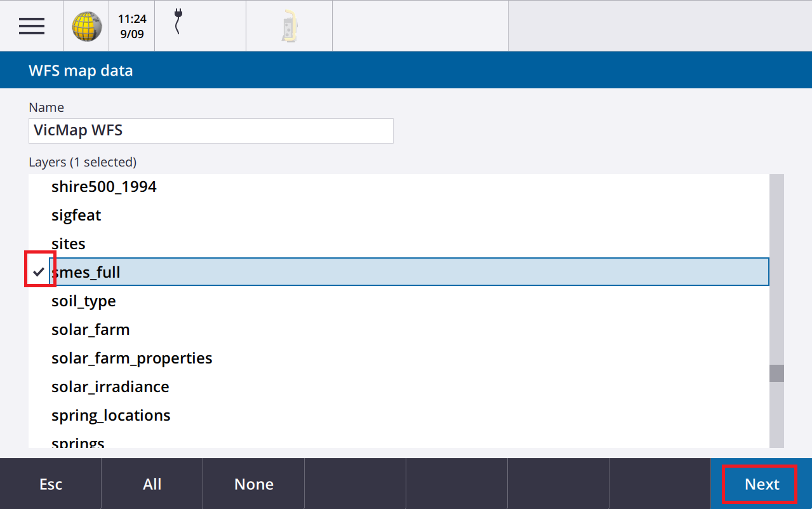The image size is (812, 509).
Task: Click the Name field containing VicMap WFS
Action: pyautogui.click(x=211, y=131)
